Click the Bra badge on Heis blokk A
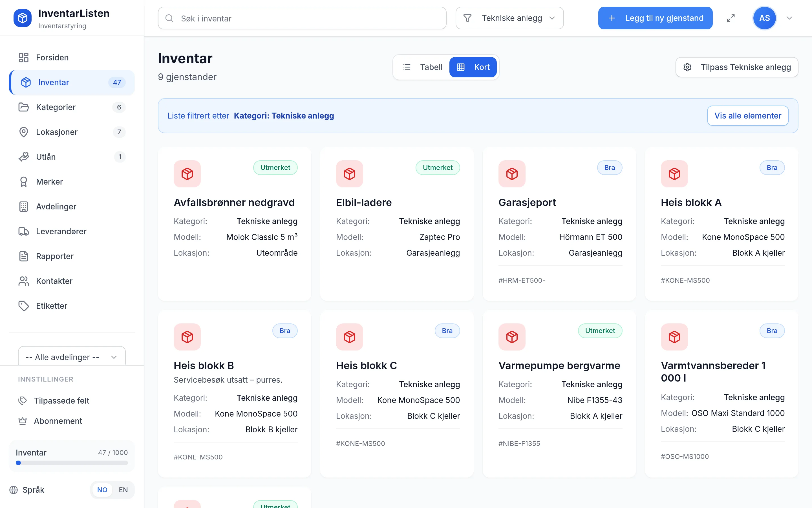The image size is (812, 508). tap(772, 168)
